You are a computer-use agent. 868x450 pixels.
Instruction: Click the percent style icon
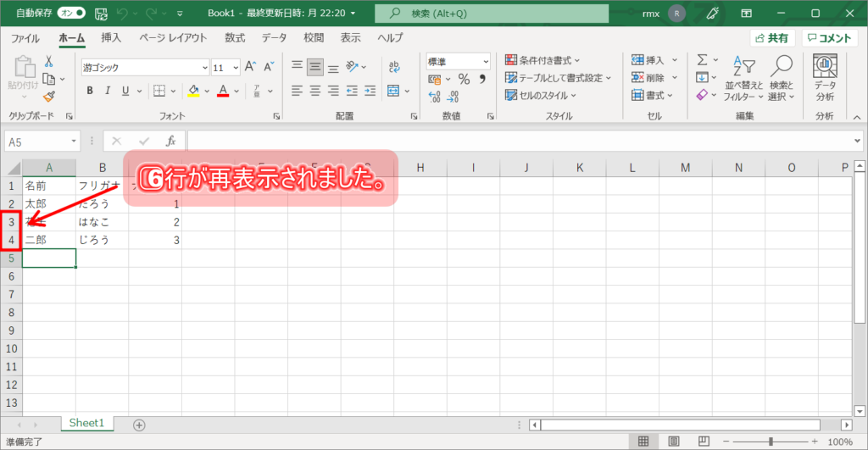coord(464,79)
